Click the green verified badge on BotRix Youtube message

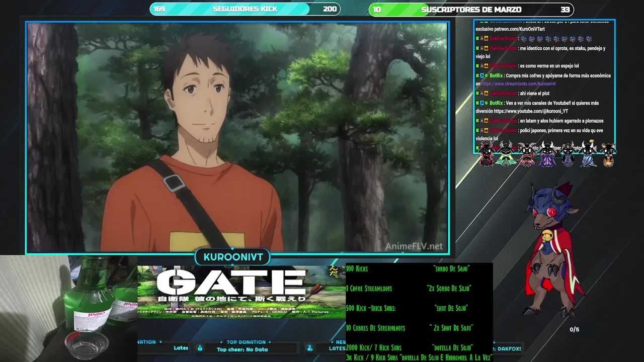click(486, 103)
